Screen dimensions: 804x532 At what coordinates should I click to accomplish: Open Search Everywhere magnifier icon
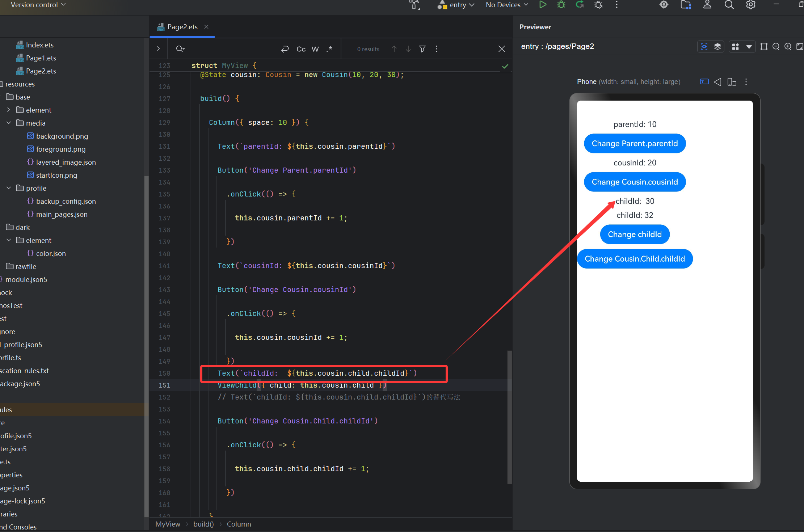729,5
